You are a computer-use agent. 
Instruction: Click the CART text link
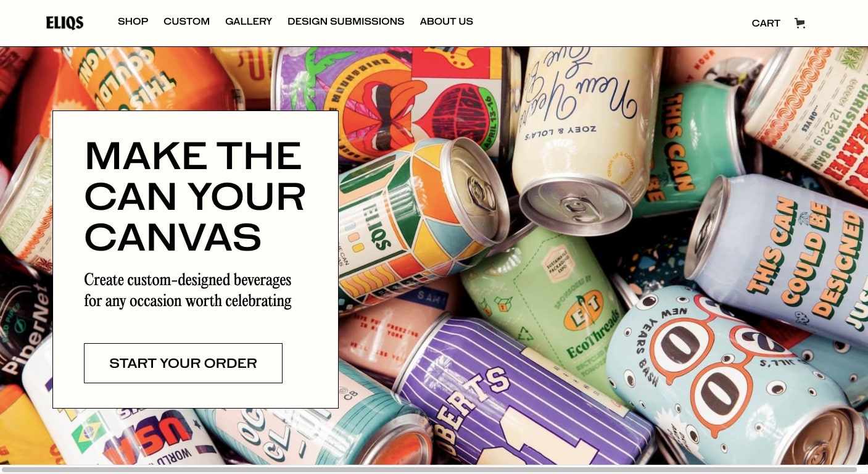[766, 23]
